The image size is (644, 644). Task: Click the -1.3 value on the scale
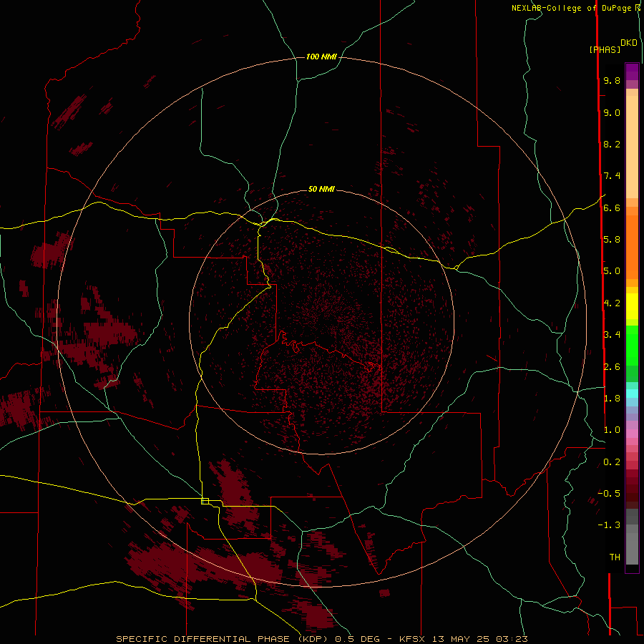click(609, 525)
